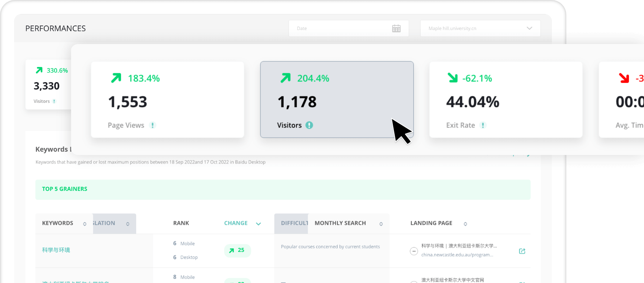Open external link icon for 科学与环境 row
The height and width of the screenshot is (283, 644).
[522, 251]
